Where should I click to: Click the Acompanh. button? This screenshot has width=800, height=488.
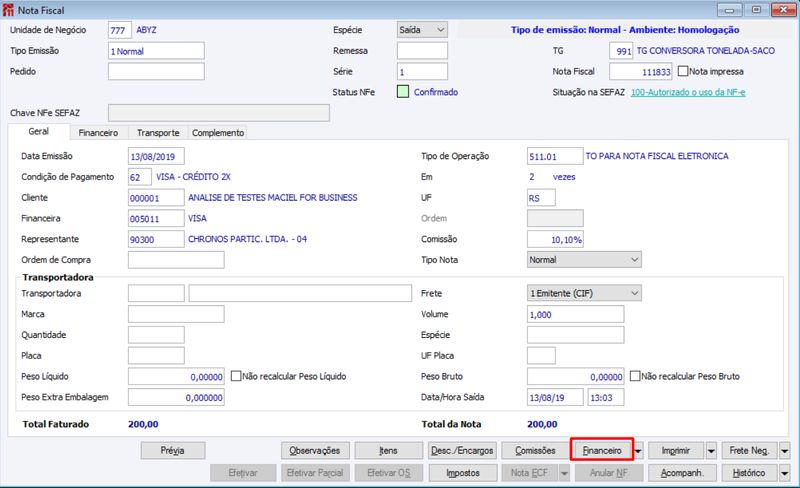(x=683, y=473)
